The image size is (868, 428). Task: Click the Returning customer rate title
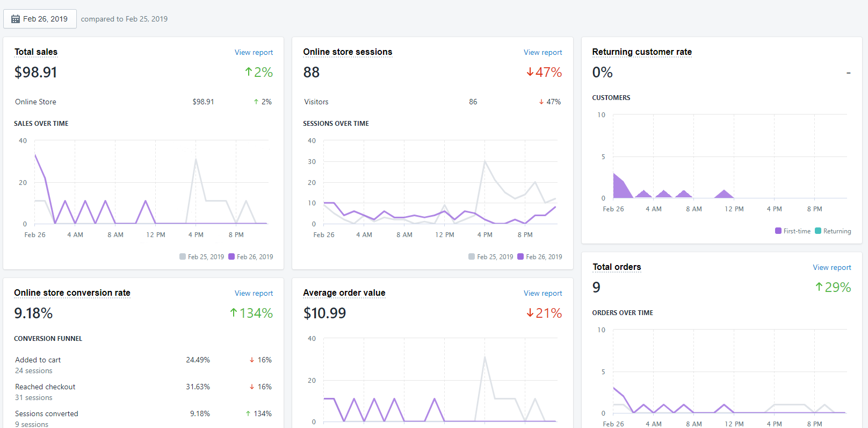point(642,52)
